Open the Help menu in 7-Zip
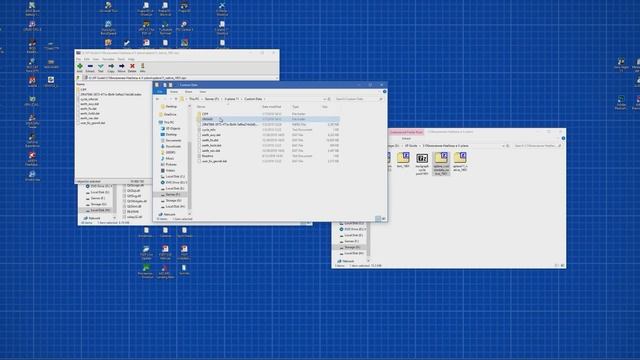The height and width of the screenshot is (360, 640). (131, 59)
